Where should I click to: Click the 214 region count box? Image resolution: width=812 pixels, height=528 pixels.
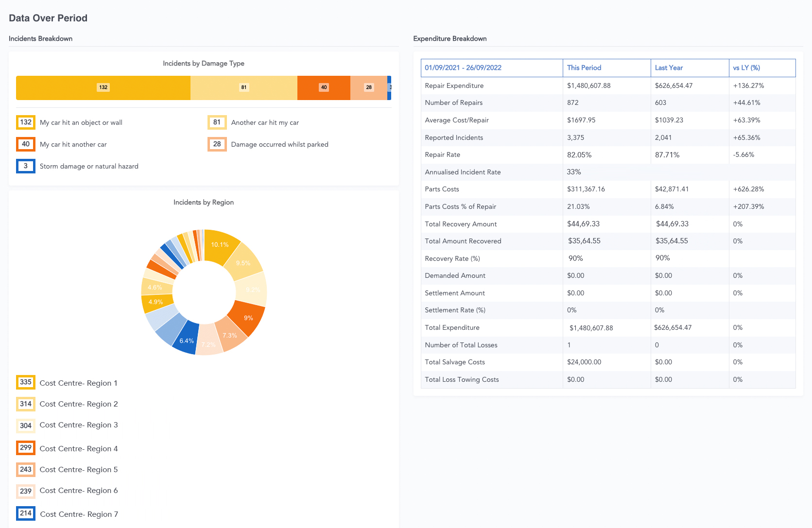click(x=26, y=513)
